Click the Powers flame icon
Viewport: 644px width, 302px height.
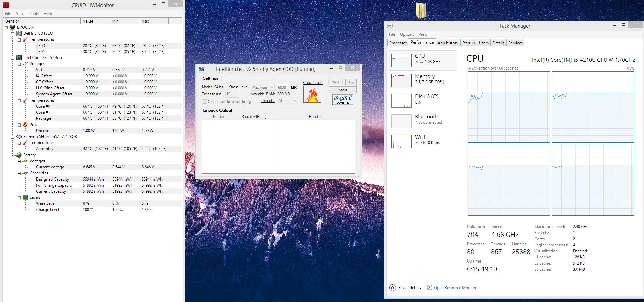(25, 125)
